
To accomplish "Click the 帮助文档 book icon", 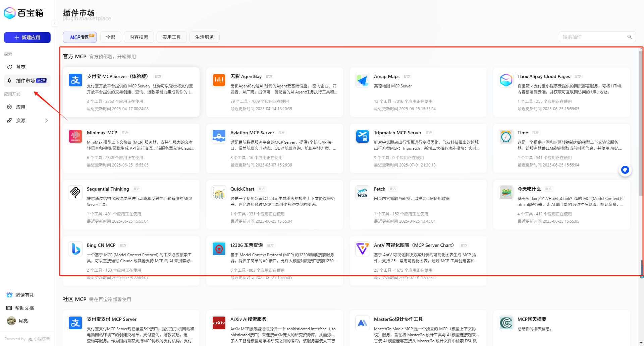I will point(9,308).
